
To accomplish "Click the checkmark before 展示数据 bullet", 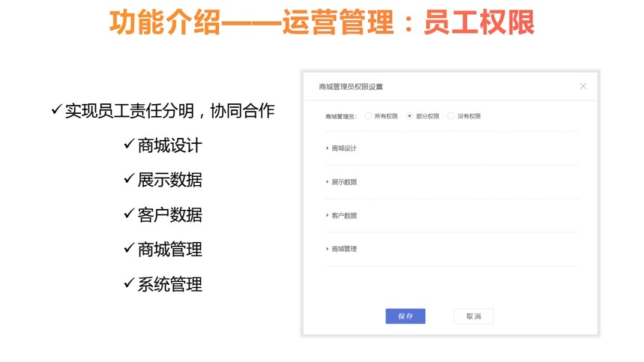I will click(x=128, y=179).
